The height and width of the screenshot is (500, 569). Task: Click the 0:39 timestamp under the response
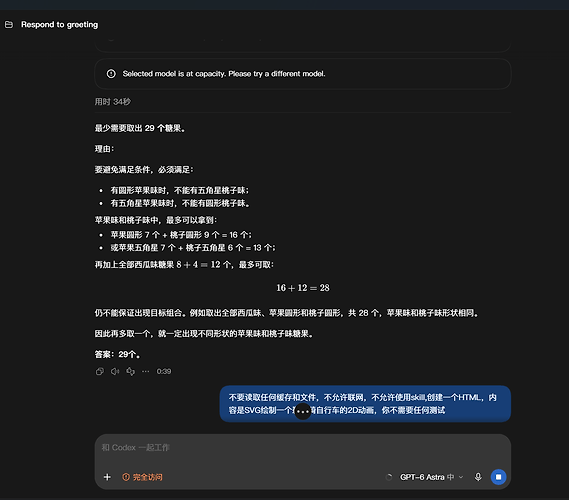click(x=164, y=371)
